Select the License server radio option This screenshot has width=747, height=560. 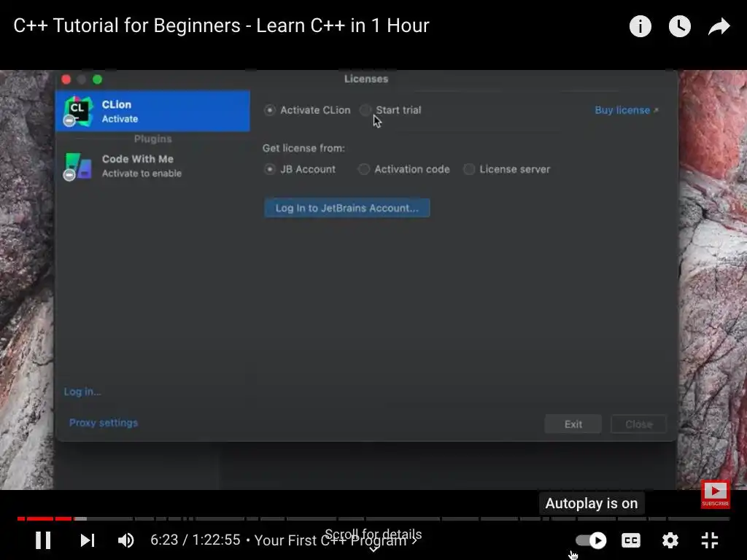(x=469, y=169)
